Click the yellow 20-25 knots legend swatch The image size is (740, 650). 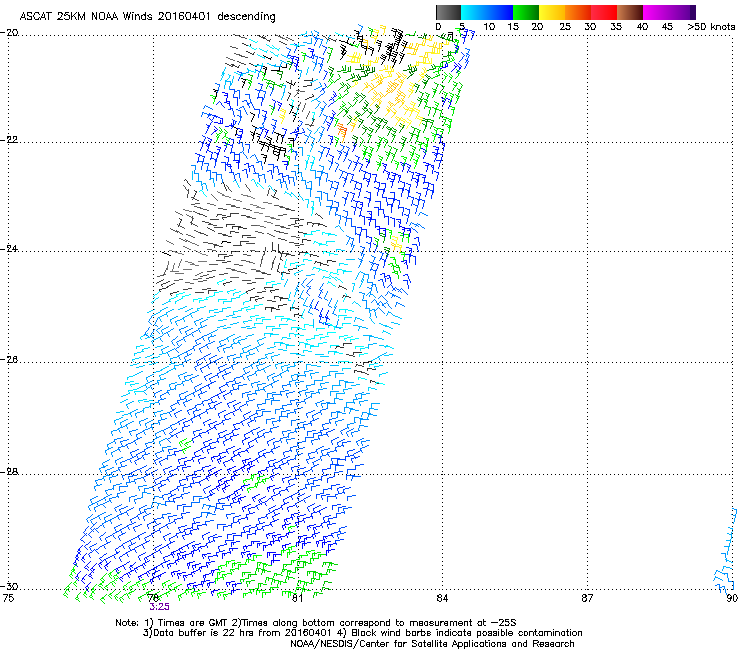(552, 12)
